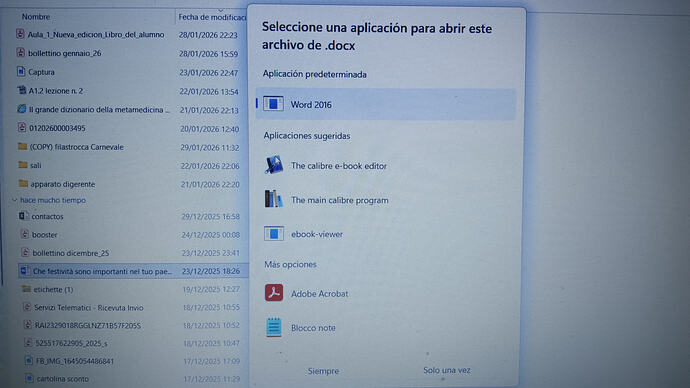Click date 29/12/2025 16:58 of contactos
The width and height of the screenshot is (690, 388).
tap(210, 216)
